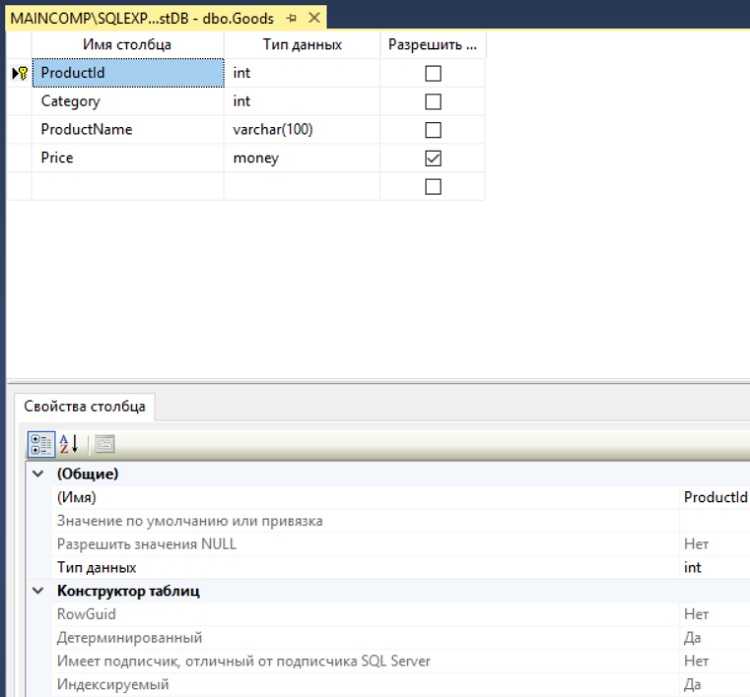Click primary key icon beside ProductId row
The width and height of the screenshot is (750, 697).
point(19,73)
